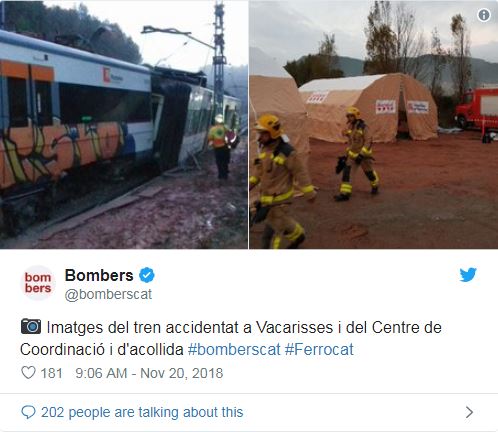
Task: Open the @bomberscat handle link
Action: pyautogui.click(x=108, y=295)
